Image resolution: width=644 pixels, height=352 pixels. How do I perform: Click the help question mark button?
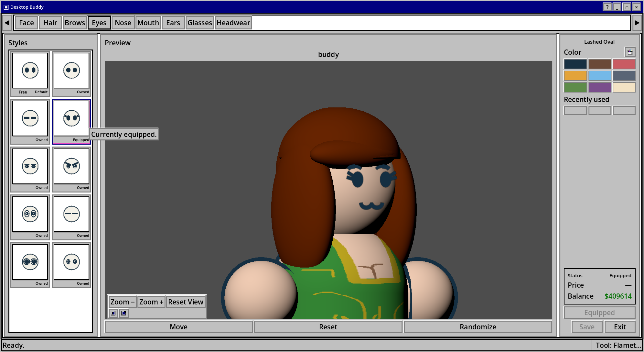click(x=607, y=7)
